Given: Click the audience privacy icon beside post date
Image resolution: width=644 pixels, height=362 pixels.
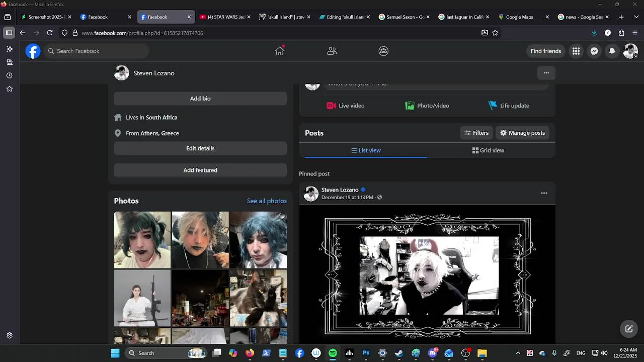Looking at the screenshot, I should (379, 198).
